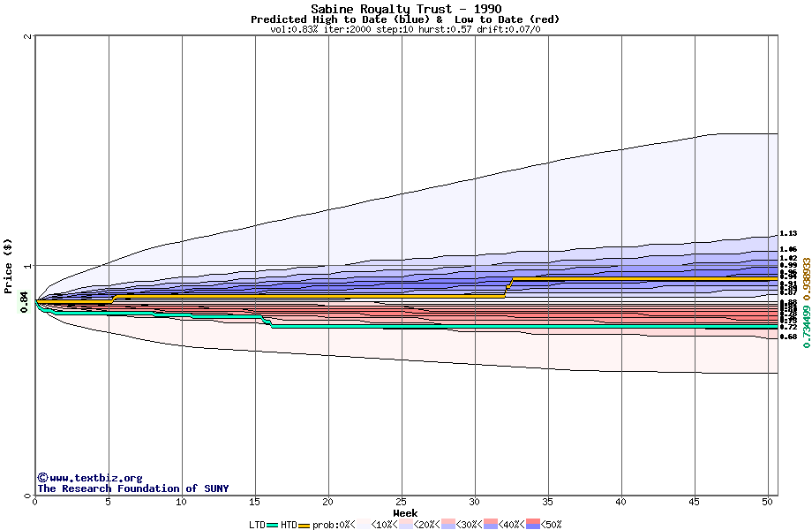
Task: Click the legend swatch between <10%< and <20%
Action: (405, 524)
